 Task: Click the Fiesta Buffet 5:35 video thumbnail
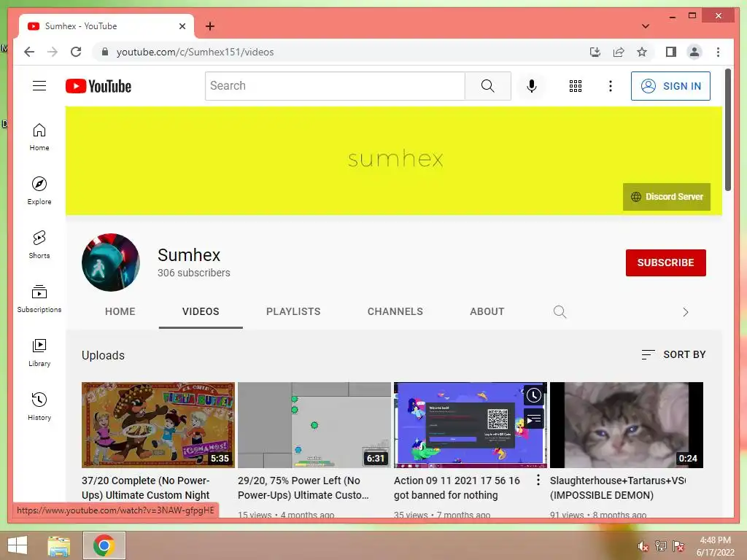point(158,425)
